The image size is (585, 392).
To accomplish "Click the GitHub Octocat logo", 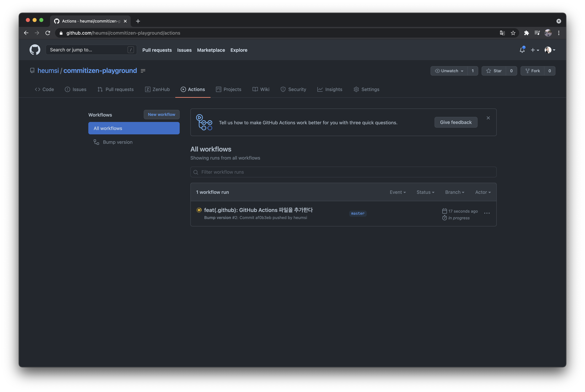I will click(35, 50).
